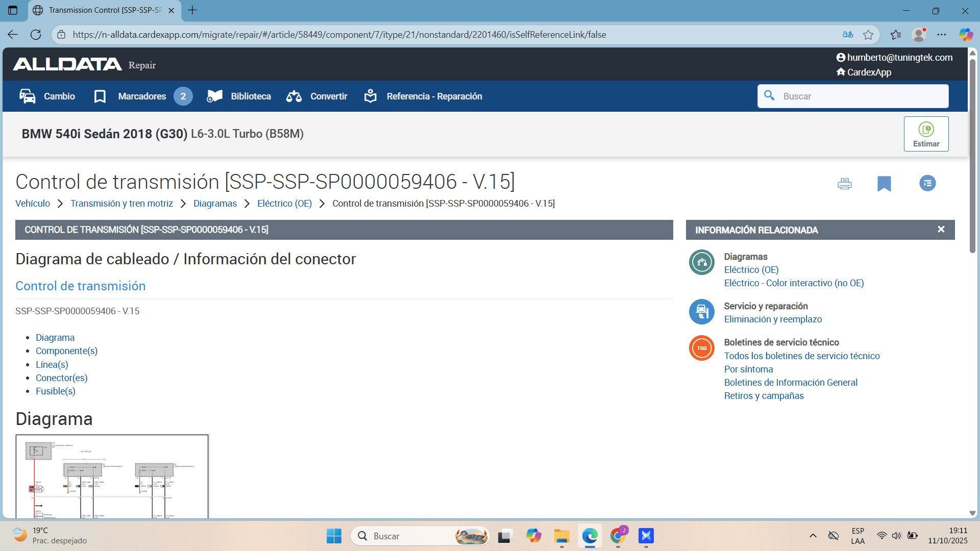Click the Convertir scales icon
Screen dimensions: 980x551
(294, 96)
